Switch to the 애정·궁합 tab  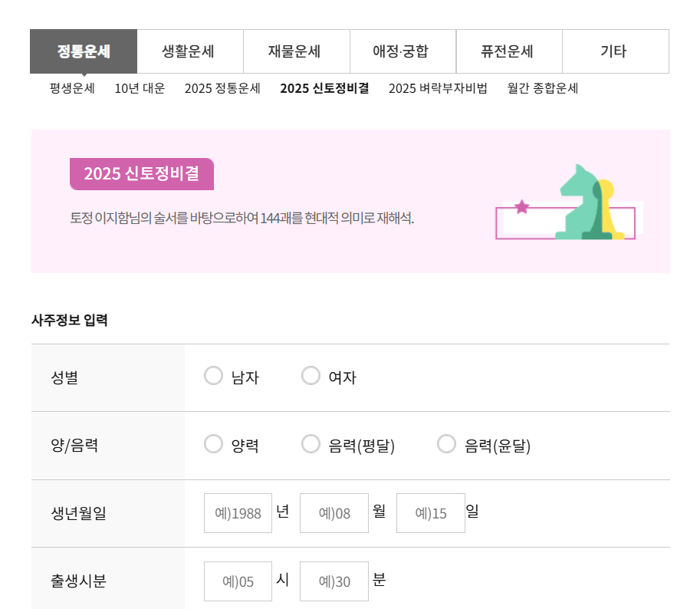point(403,51)
